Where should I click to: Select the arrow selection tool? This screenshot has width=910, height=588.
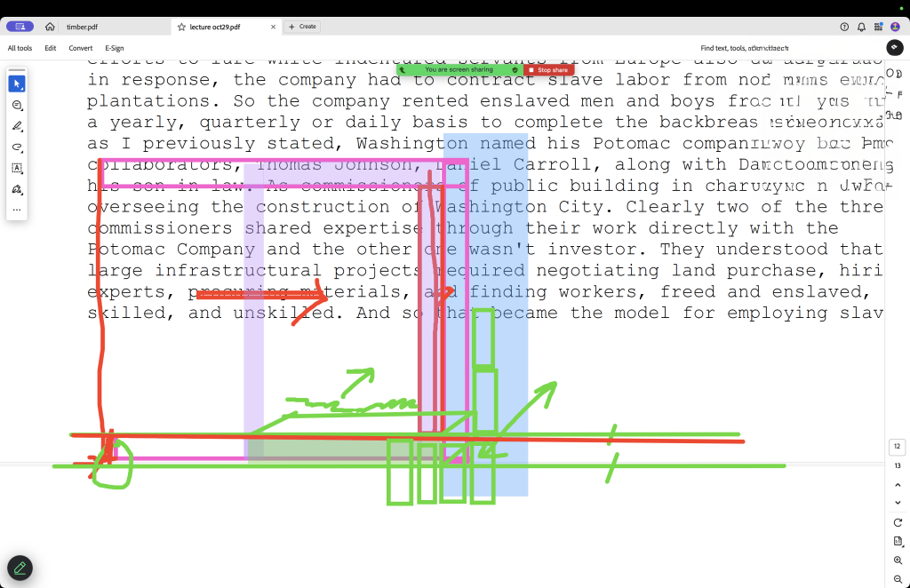[x=17, y=83]
